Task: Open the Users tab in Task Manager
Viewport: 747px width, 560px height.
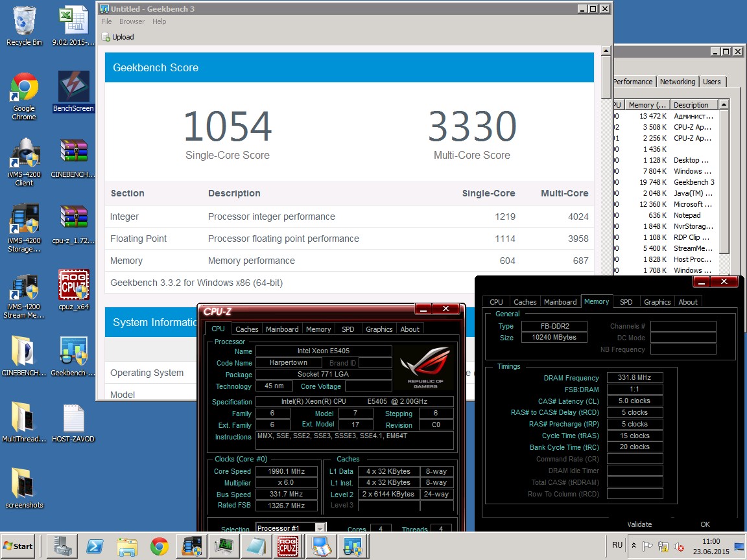Action: (712, 82)
